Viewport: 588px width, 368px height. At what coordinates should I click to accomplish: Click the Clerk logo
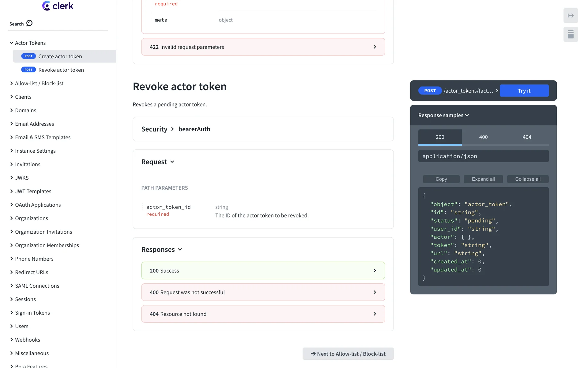click(x=58, y=6)
